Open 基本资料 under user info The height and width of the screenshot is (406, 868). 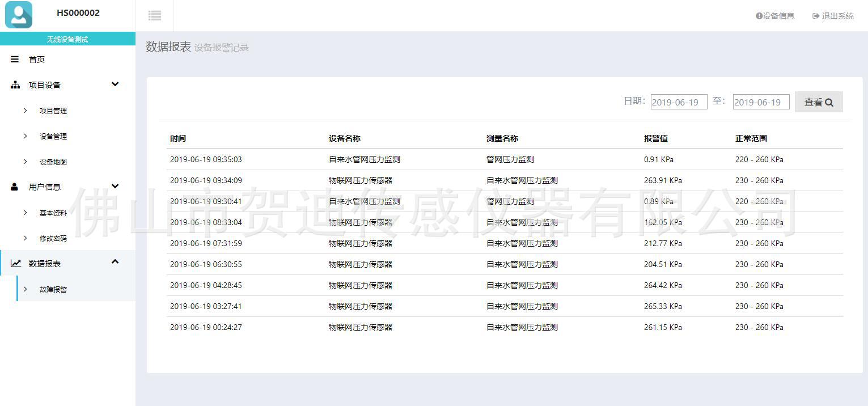(x=53, y=213)
